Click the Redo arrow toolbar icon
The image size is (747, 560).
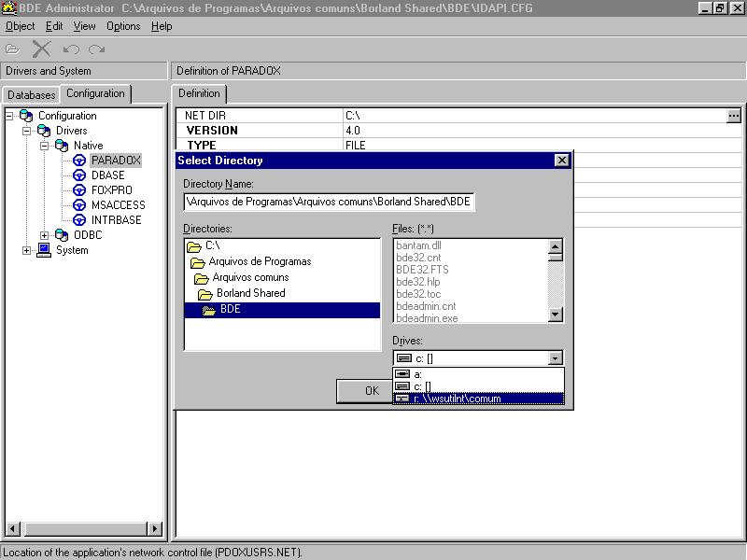pos(97,49)
